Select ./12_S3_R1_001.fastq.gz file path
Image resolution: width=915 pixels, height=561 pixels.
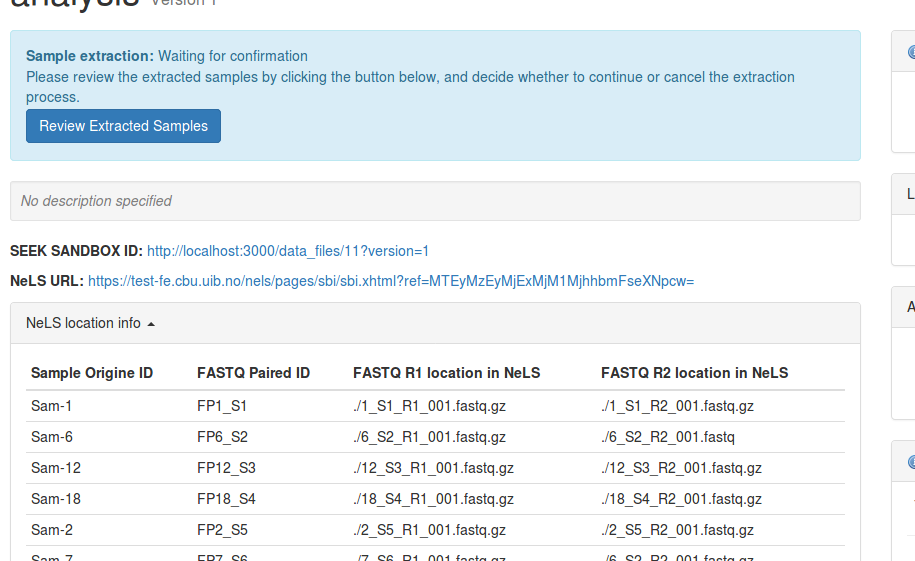click(x=434, y=468)
